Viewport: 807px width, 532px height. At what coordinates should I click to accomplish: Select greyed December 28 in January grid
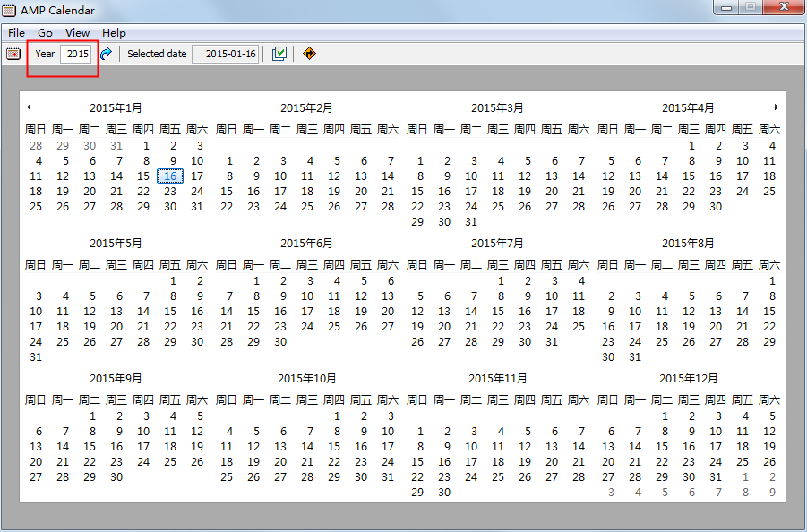36,146
